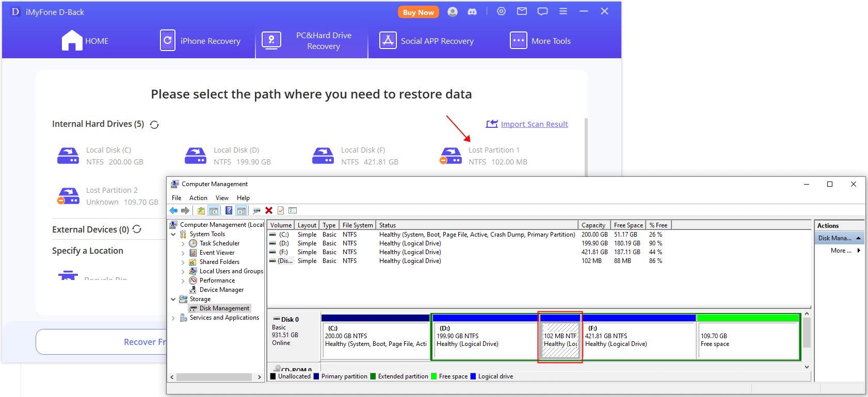
Task: Select Device Manager in the tree
Action: click(x=221, y=290)
